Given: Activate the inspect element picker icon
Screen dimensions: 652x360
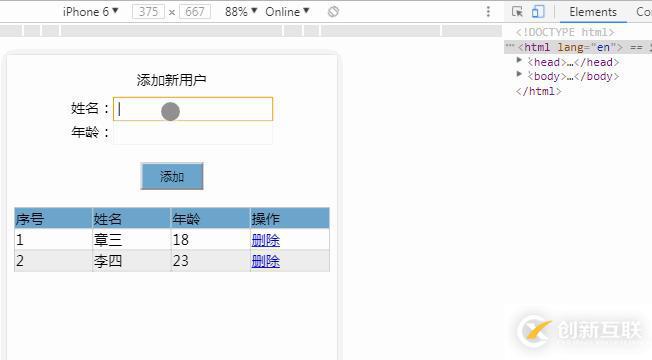Looking at the screenshot, I should point(517,12).
